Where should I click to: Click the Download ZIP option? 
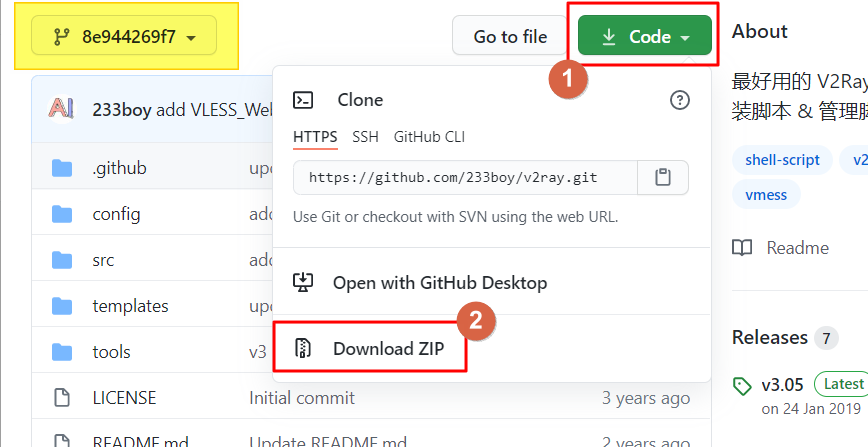point(388,348)
